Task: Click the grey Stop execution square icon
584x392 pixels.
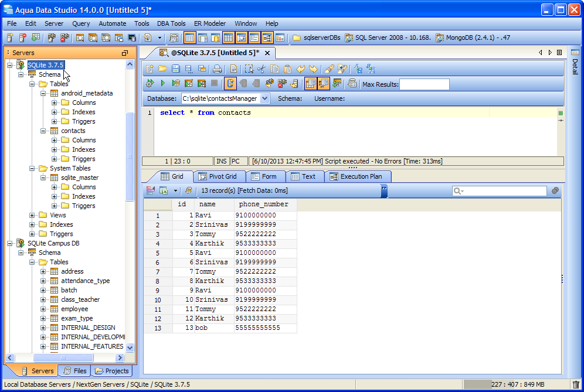Action: coord(214,83)
